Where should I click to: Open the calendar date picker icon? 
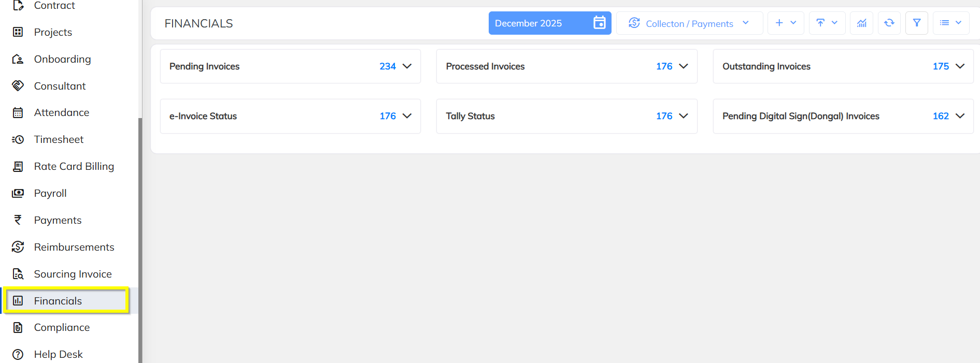click(x=599, y=23)
